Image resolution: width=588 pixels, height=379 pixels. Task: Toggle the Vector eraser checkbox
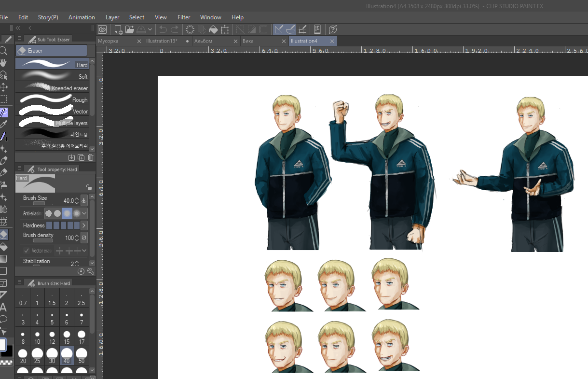pos(27,251)
